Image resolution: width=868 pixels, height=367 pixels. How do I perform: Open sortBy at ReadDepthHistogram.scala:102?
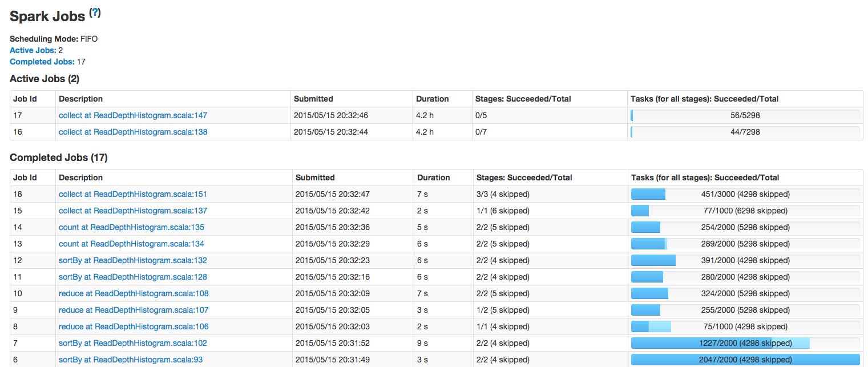(x=133, y=343)
